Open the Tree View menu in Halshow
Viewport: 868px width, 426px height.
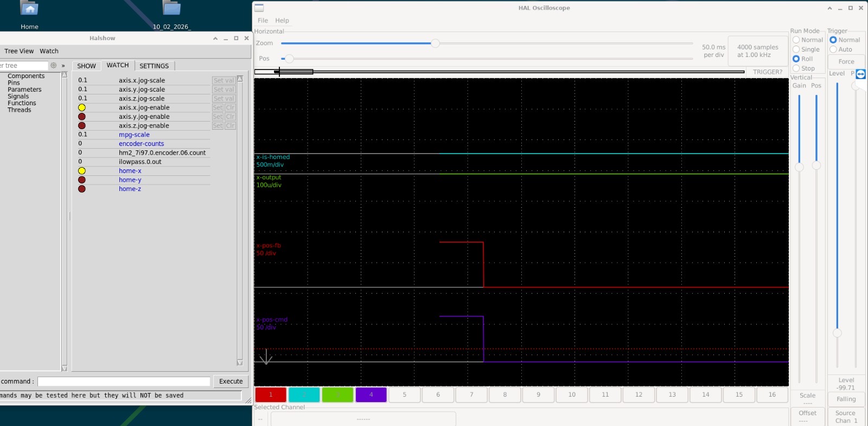[x=19, y=51]
